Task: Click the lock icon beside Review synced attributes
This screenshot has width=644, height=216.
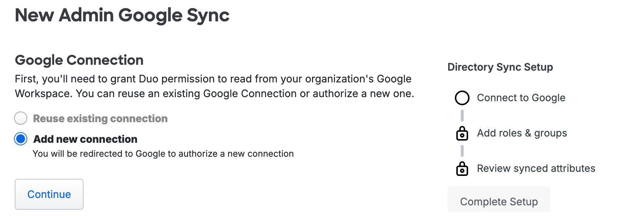Action: coord(462,169)
